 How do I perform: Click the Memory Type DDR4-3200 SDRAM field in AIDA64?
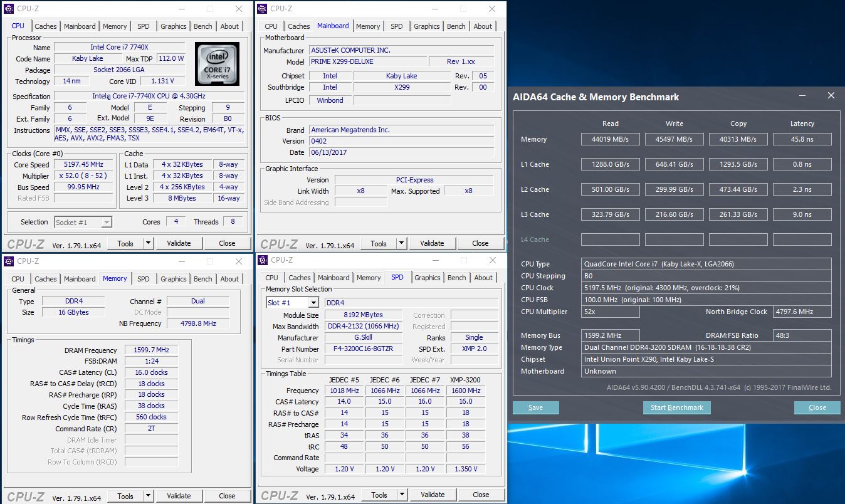(x=706, y=347)
